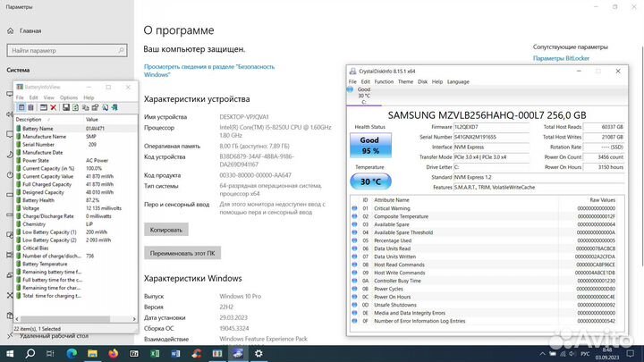This screenshot has width=644, height=362.
Task: Open Theme menu in CrystalDiskInfo
Action: pyautogui.click(x=405, y=81)
